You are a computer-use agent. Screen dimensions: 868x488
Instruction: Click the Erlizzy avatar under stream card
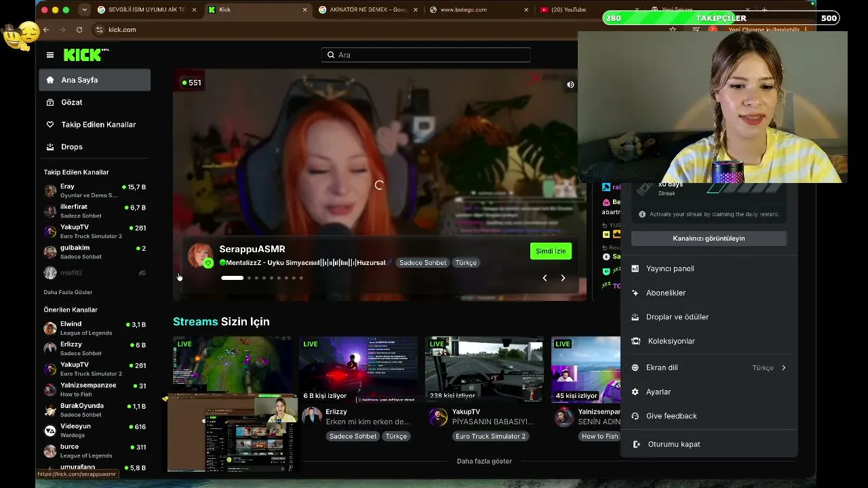tap(311, 416)
